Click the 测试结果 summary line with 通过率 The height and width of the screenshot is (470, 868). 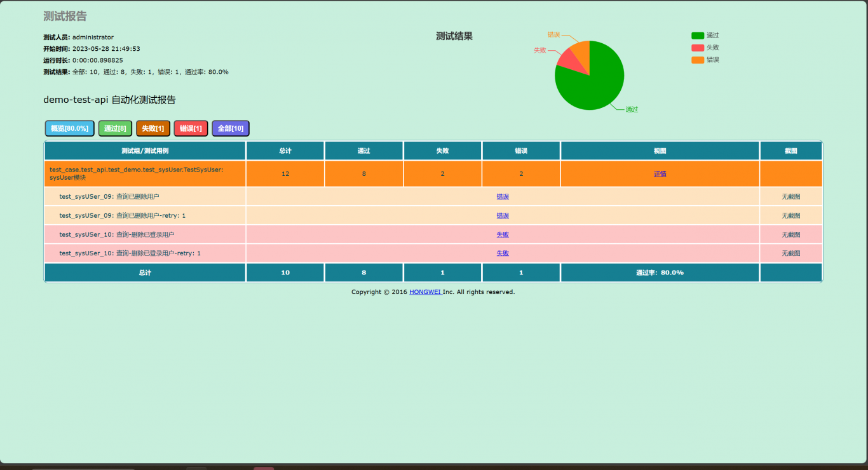[136, 72]
